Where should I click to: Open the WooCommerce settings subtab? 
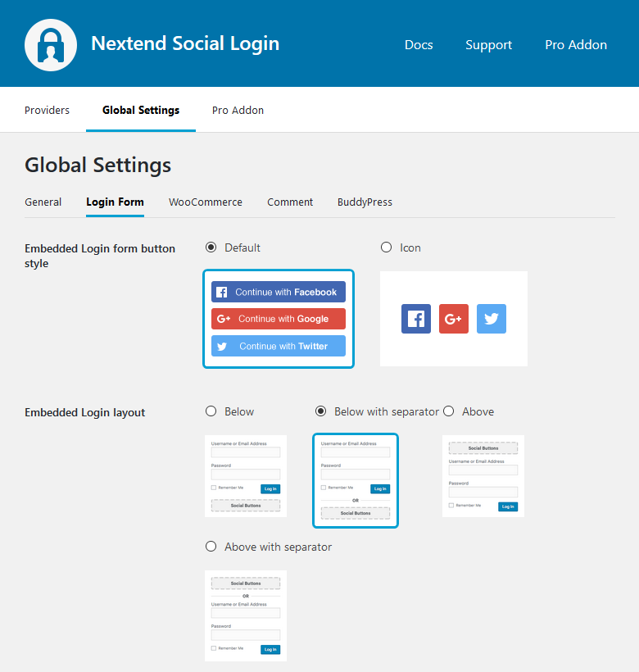(x=206, y=202)
